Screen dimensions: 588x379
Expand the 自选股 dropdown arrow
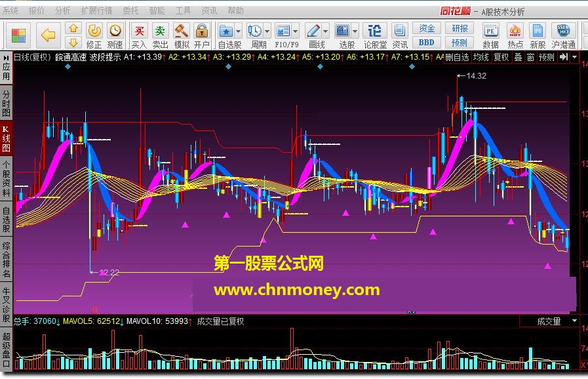(x=238, y=31)
